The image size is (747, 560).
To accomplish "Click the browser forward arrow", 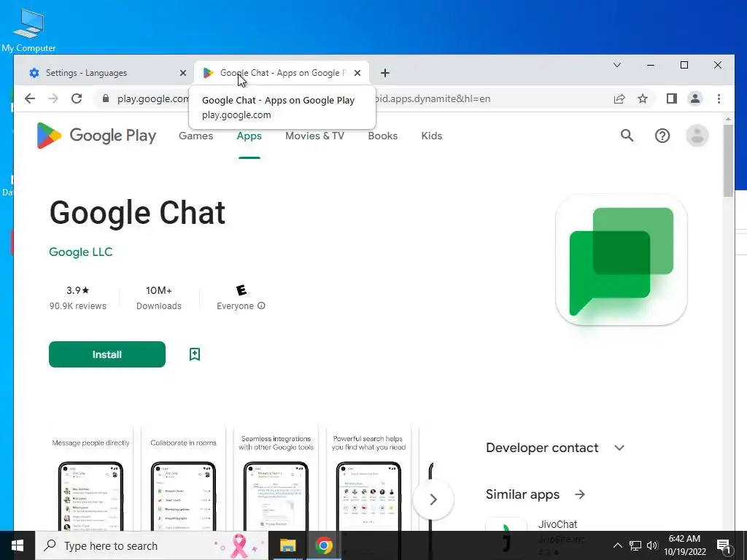I will pyautogui.click(x=53, y=98).
